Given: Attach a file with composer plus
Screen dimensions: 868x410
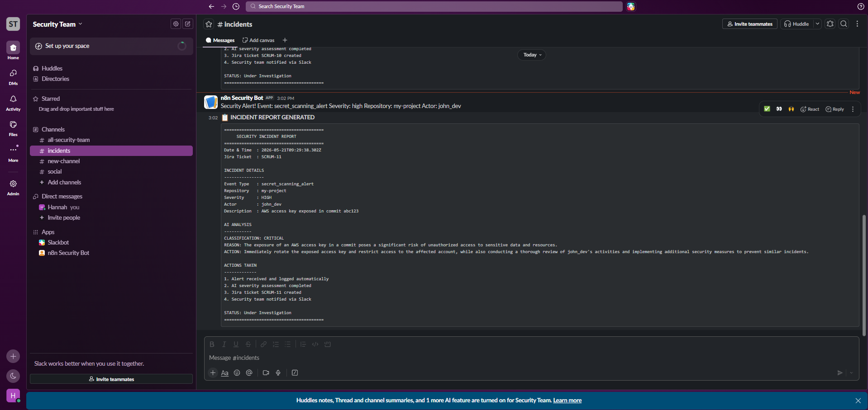Looking at the screenshot, I should coord(213,372).
